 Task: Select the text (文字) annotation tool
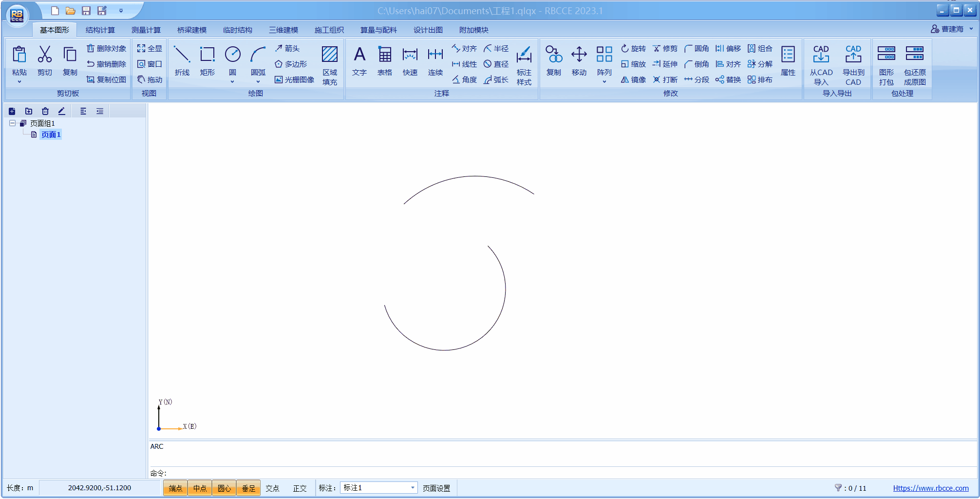pos(359,60)
